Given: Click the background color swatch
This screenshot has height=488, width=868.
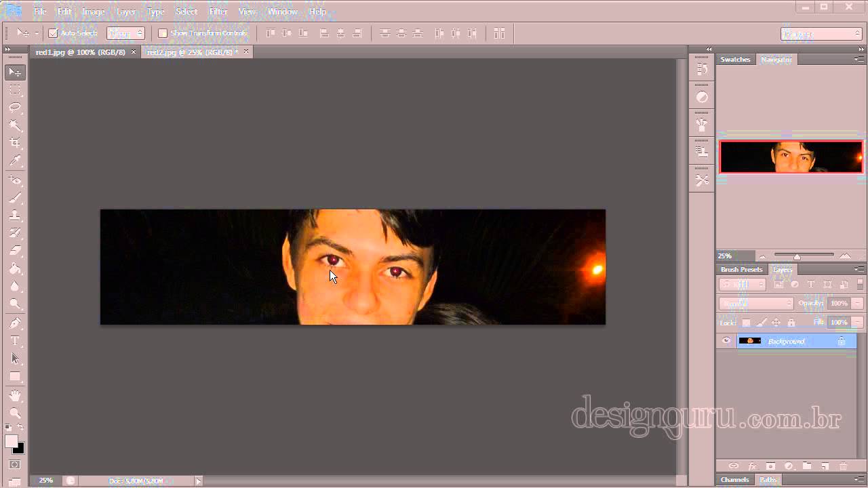Looking at the screenshot, I should tap(19, 449).
